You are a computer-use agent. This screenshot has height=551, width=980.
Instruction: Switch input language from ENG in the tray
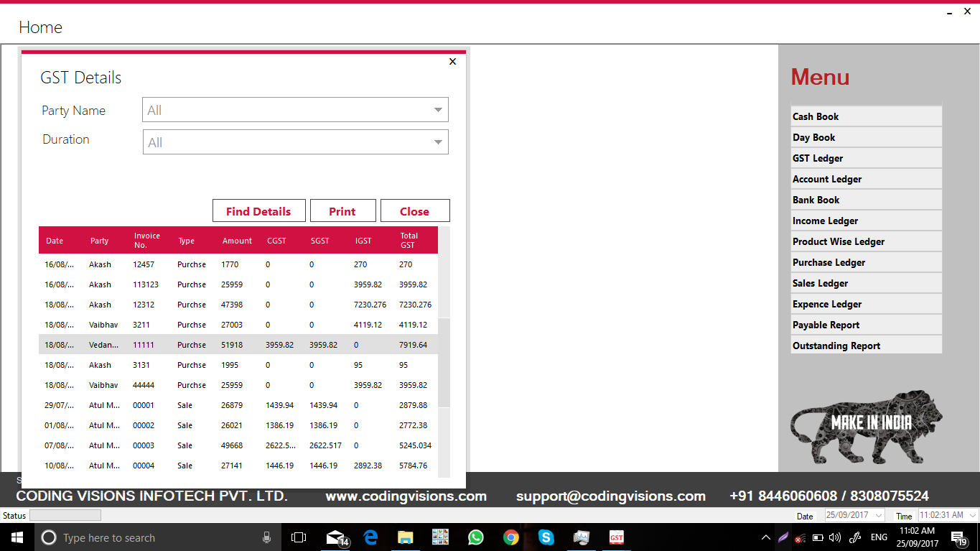[879, 537]
